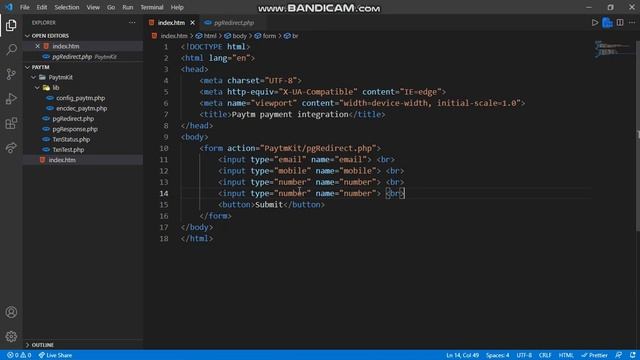Switch to the index.htm editor tab
The image size is (640, 360).
(171, 23)
